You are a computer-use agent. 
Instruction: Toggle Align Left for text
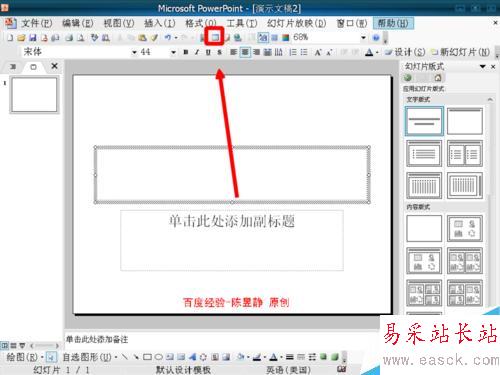(x=234, y=52)
